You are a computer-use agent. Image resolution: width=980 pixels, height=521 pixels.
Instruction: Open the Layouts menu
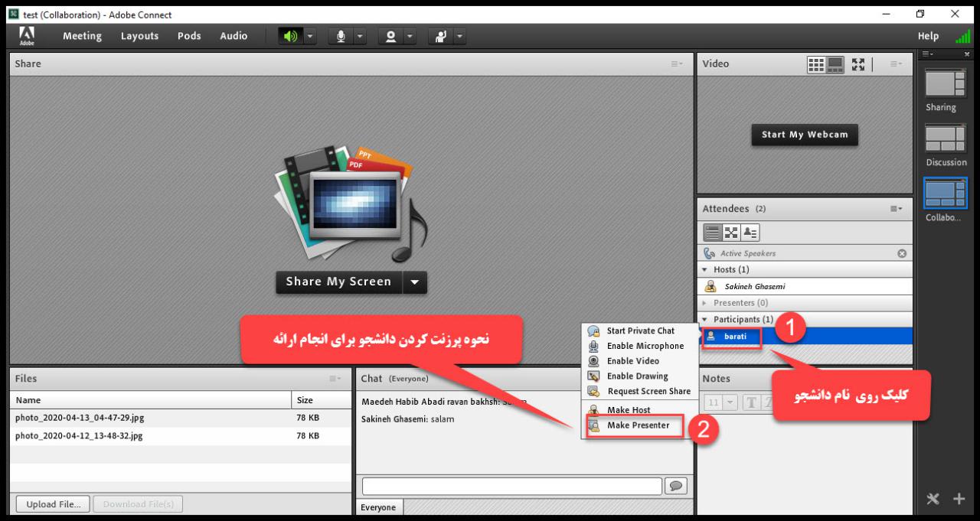(x=139, y=36)
